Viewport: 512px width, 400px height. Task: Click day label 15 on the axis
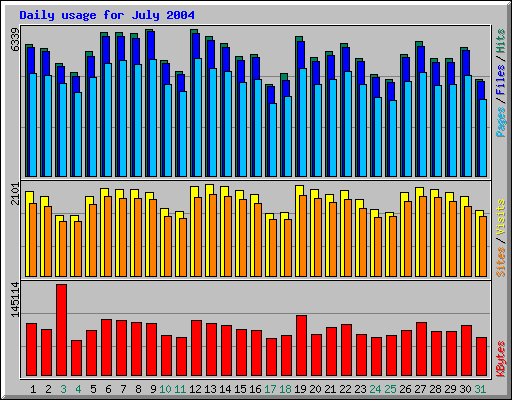coord(240,389)
